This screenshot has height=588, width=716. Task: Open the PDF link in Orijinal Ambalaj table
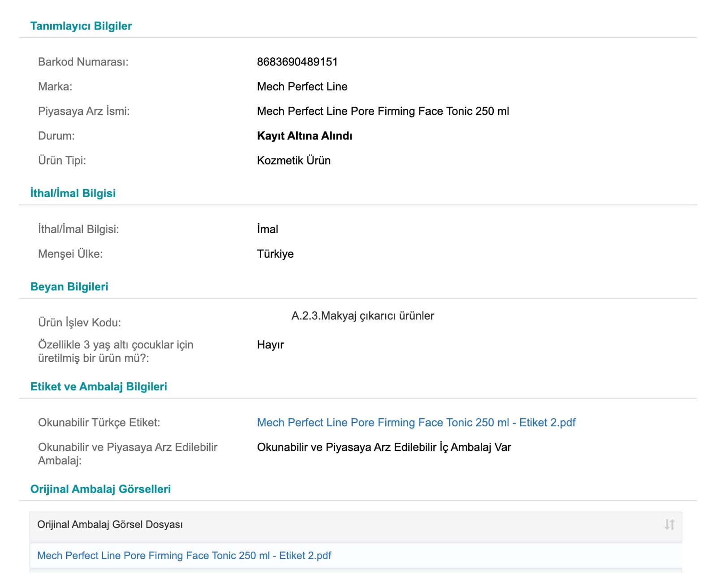click(x=184, y=556)
